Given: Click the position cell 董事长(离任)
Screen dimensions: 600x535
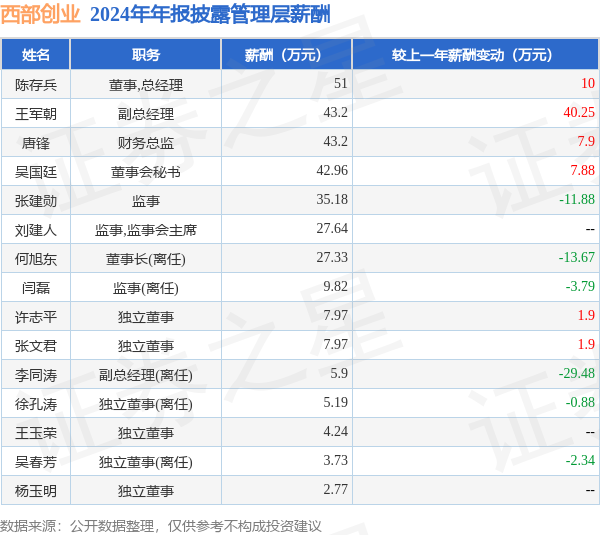Looking at the screenshot, I should 146,259.
